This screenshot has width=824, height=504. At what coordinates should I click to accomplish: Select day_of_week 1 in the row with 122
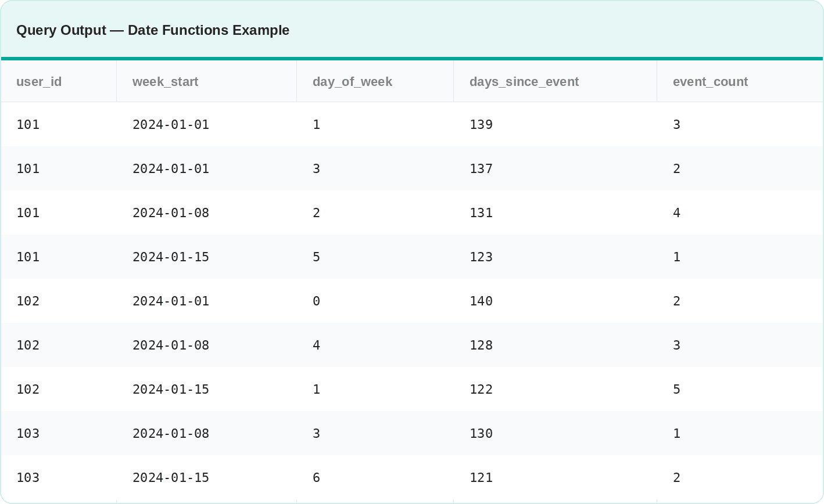316,389
